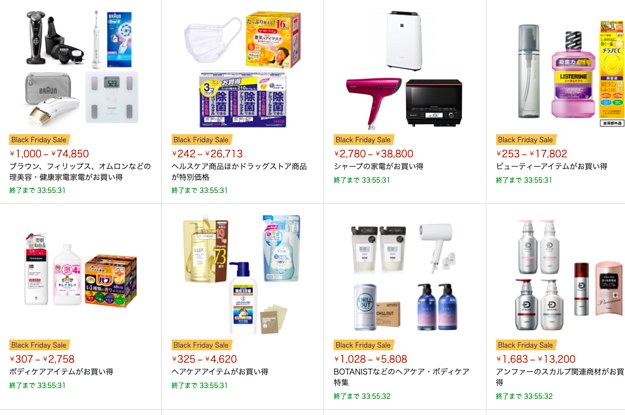Click the ¥2,780 – ¥38,800 price range
The width and height of the screenshot is (625, 415).
(373, 153)
